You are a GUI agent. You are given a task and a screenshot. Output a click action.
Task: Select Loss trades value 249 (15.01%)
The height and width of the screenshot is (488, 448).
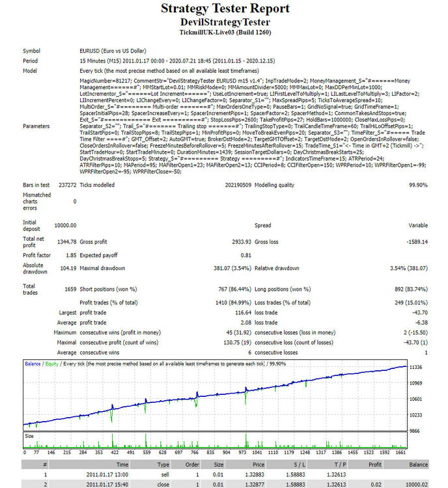pos(412,303)
